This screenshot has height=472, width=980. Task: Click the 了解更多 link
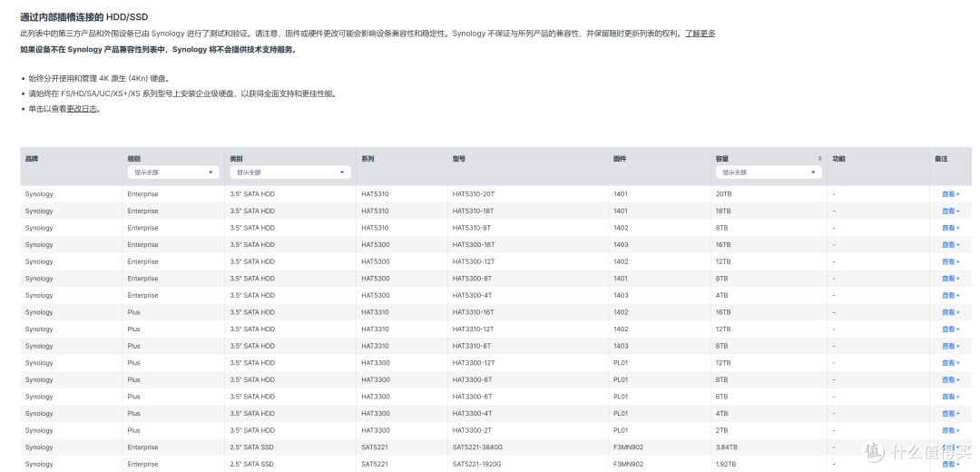tap(700, 34)
